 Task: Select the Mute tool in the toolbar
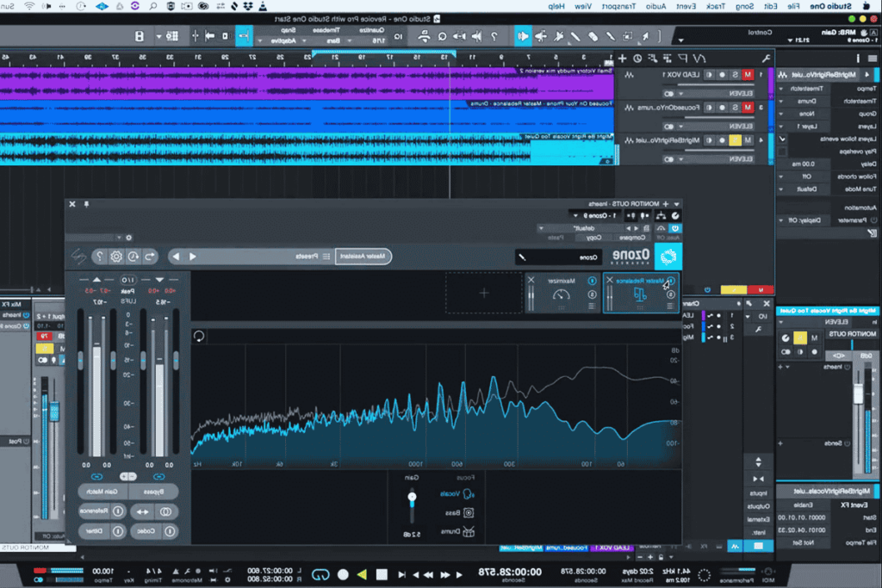click(558, 36)
